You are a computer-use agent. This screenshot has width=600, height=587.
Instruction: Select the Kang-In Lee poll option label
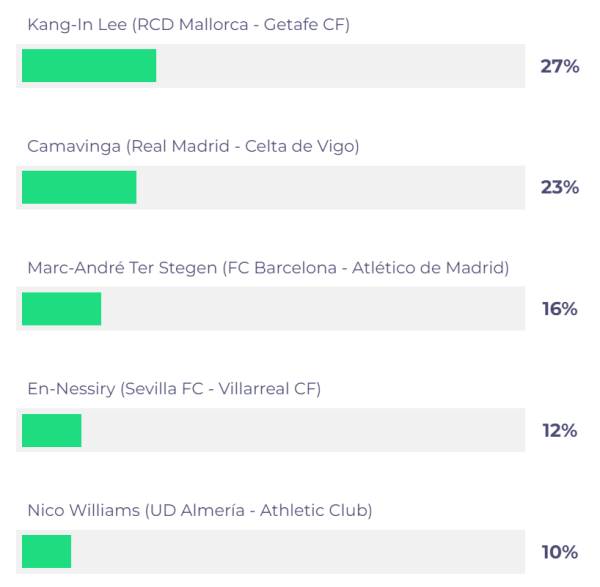tap(189, 25)
